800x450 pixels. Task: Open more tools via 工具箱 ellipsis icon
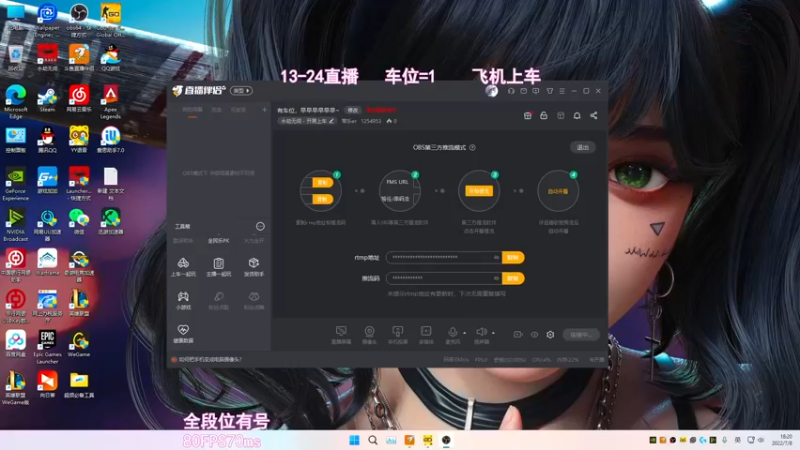pos(260,226)
